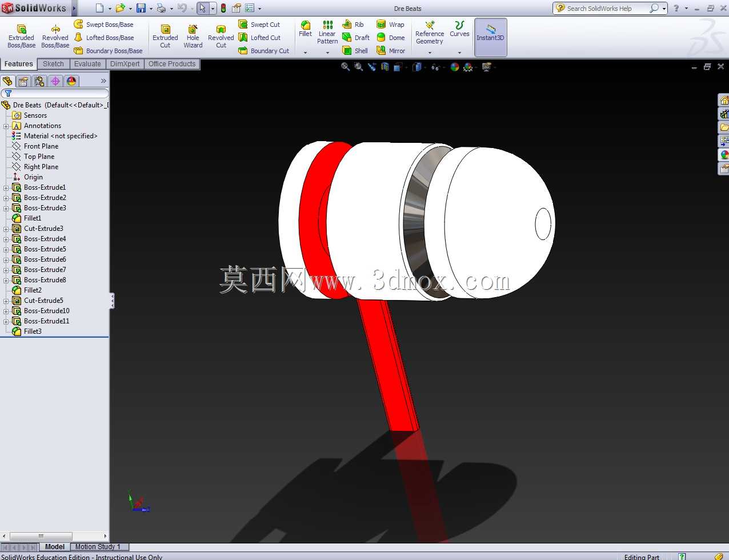Select the Lofted Cut tool
The image size is (729, 560).
(x=259, y=38)
